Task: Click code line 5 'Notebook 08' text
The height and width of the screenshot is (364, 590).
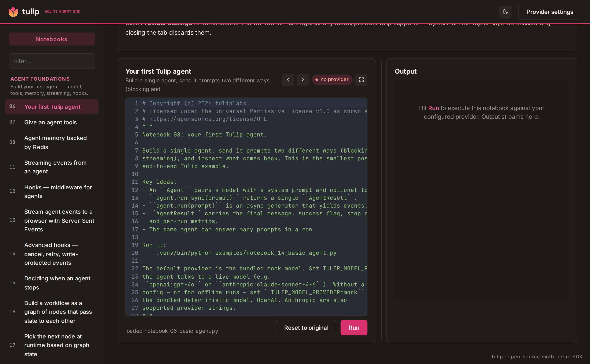Action: click(204, 135)
